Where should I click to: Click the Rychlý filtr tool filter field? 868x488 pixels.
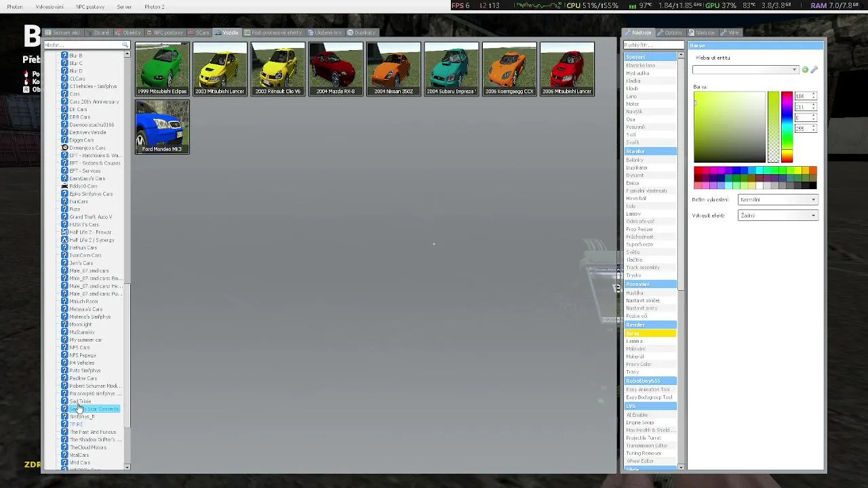[x=653, y=45]
